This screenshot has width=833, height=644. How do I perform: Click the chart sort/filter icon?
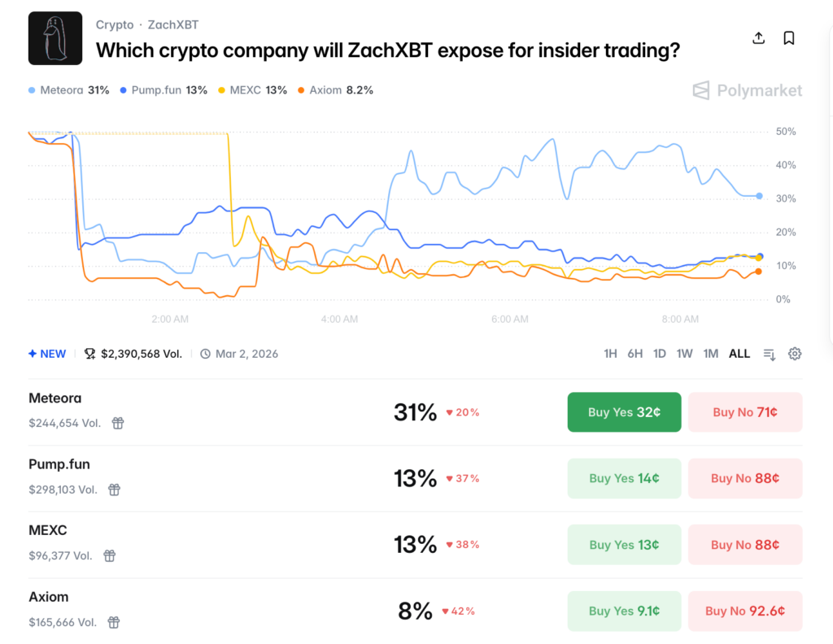tap(769, 354)
